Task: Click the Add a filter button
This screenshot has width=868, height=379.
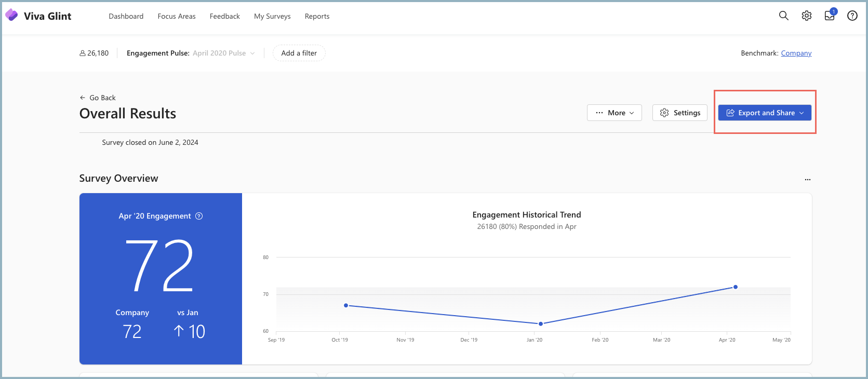Action: [x=299, y=53]
